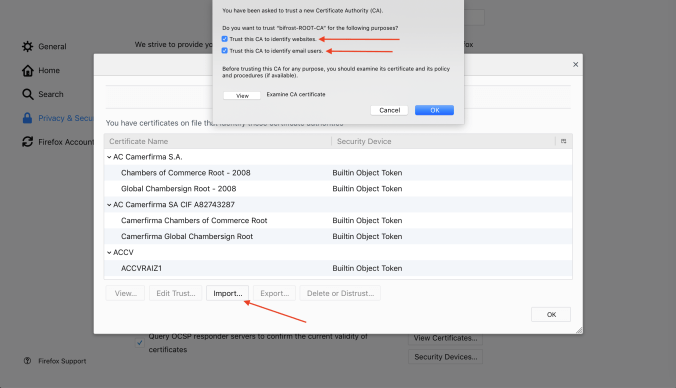Click Delete or Distrust... button
This screenshot has height=388, width=676.
(x=340, y=293)
